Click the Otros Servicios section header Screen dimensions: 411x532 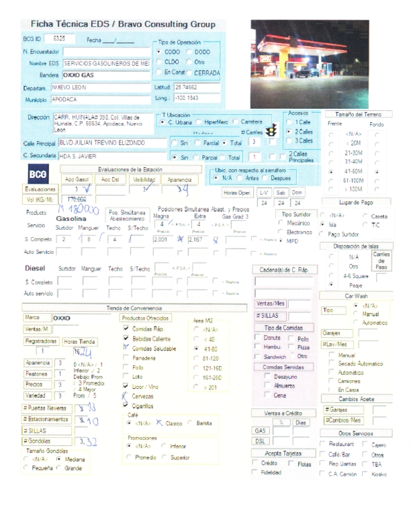[356, 433]
